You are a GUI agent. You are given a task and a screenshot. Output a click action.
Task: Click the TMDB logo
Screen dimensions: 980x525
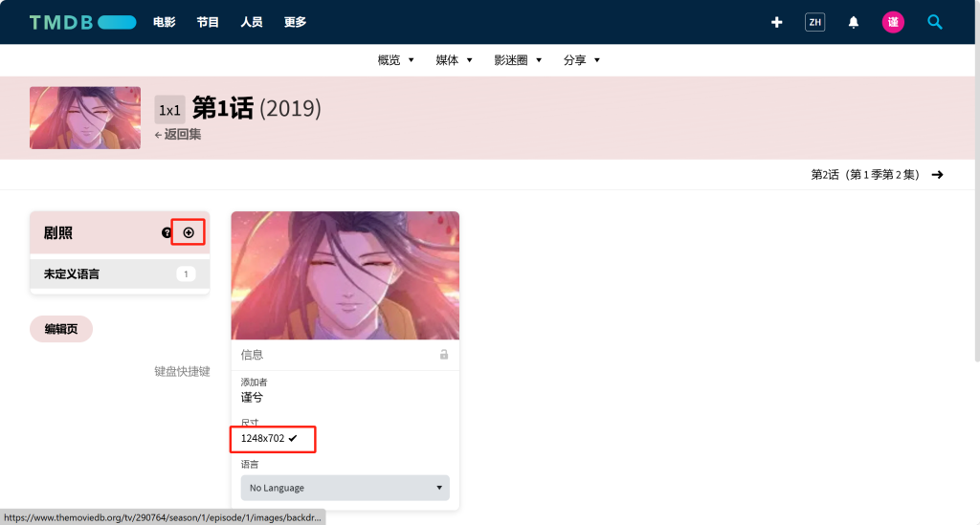pyautogui.click(x=82, y=23)
